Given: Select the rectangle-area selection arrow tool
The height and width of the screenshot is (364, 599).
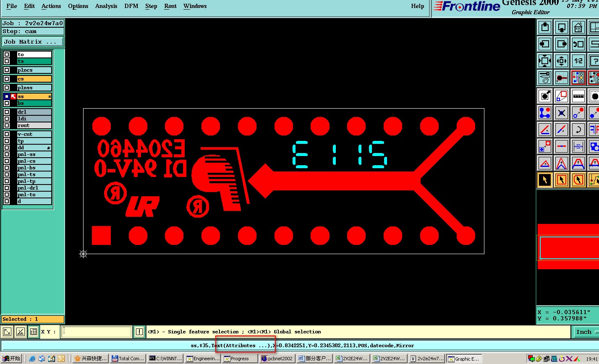Looking at the screenshot, I should 562,180.
